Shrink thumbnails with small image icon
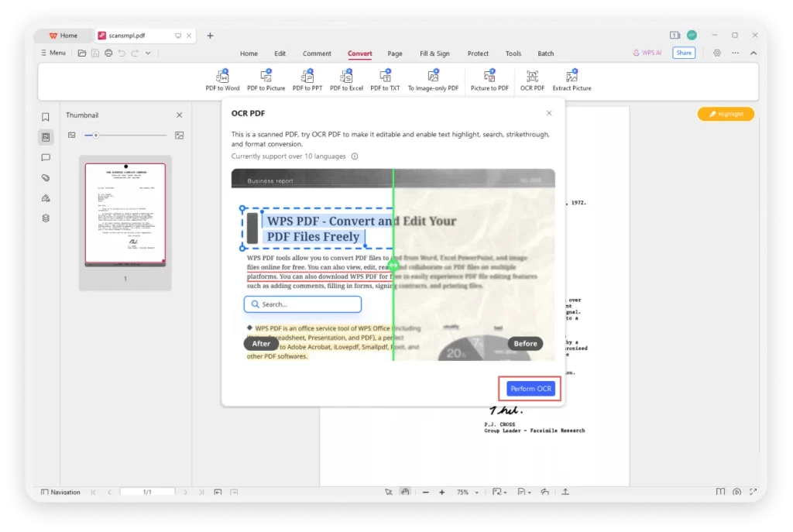793x532 pixels. point(72,136)
